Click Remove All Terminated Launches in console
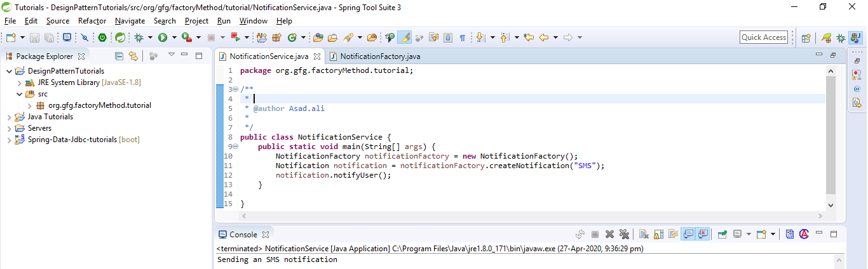868x269 pixels. (624, 234)
